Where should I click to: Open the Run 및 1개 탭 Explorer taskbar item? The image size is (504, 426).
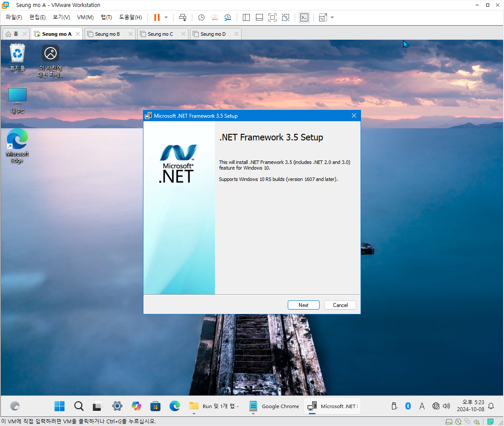[214, 406]
